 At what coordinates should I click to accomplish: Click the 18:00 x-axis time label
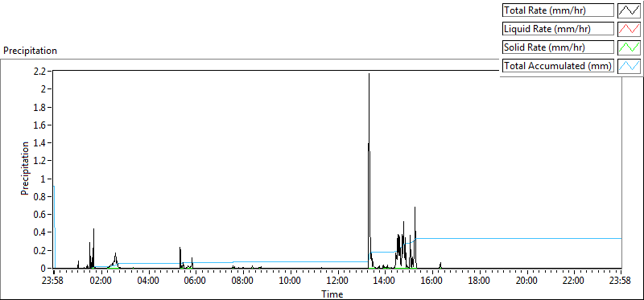(479, 282)
